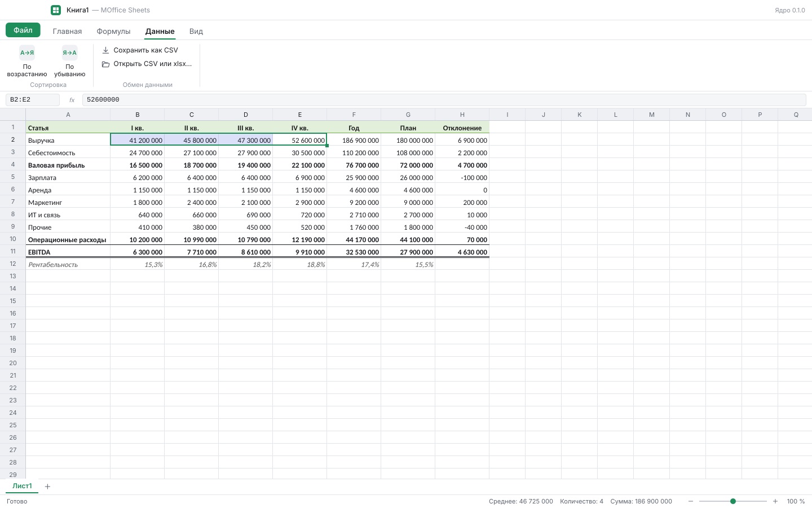Switch to the Главная tab

(x=67, y=31)
